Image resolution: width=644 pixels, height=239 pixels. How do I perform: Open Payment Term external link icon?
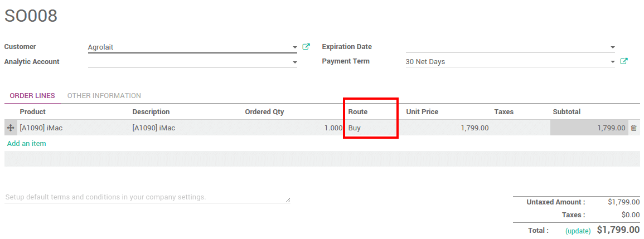pos(624,61)
